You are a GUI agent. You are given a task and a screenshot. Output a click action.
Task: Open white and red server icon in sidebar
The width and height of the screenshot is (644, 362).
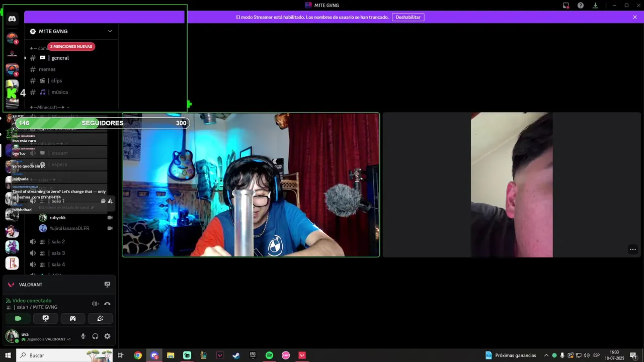[x=12, y=263]
